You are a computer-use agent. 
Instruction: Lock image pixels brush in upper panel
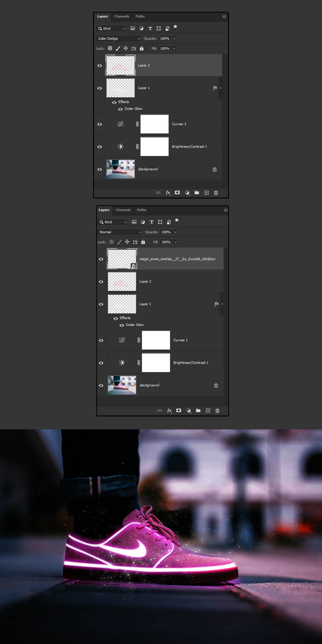click(118, 48)
